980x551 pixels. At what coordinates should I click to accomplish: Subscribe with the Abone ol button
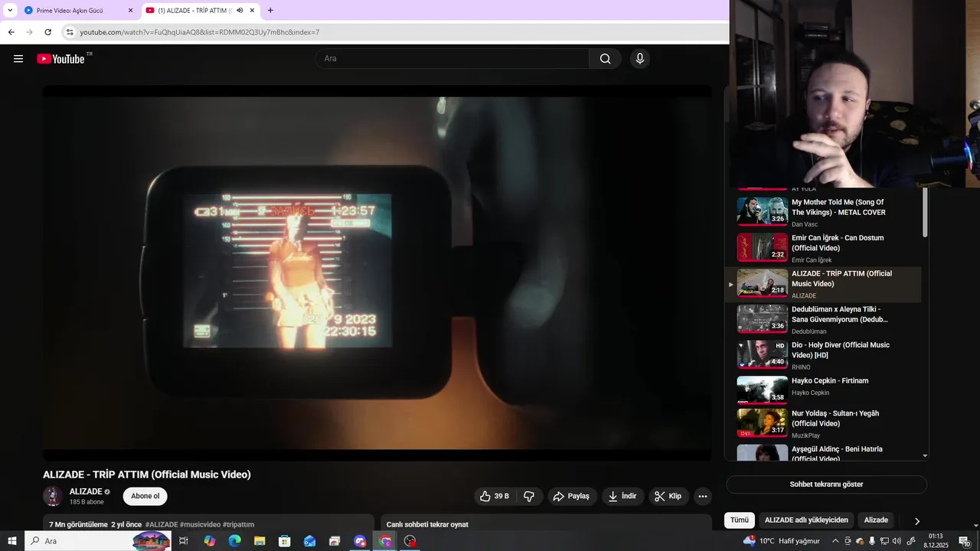click(145, 496)
